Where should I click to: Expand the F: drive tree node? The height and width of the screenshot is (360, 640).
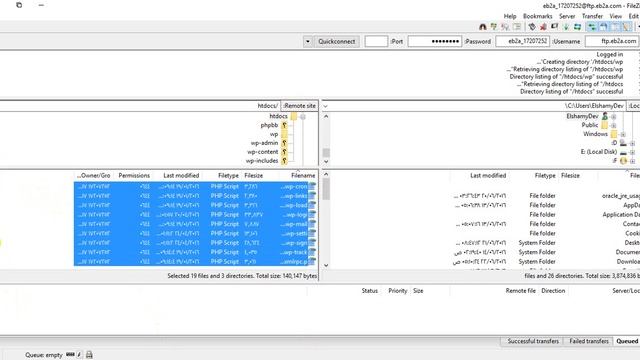[632, 161]
